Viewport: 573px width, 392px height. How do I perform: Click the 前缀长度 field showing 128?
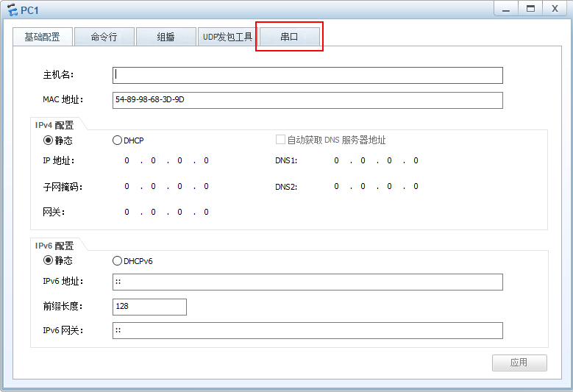click(149, 307)
